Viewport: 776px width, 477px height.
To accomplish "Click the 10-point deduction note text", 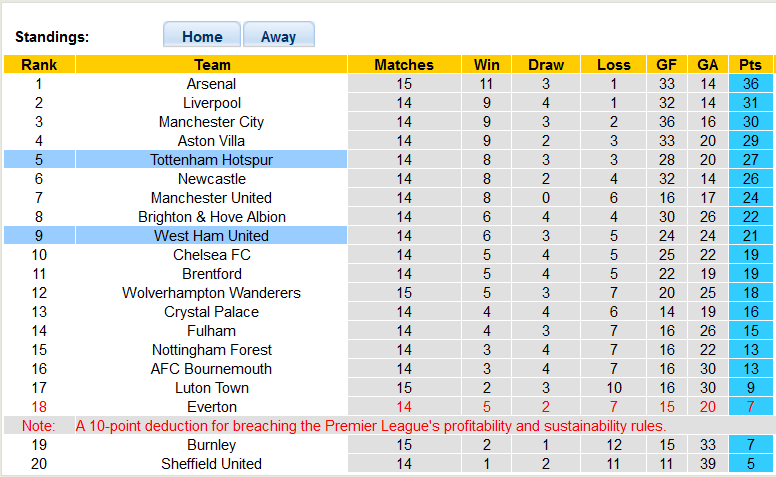I will click(370, 426).
